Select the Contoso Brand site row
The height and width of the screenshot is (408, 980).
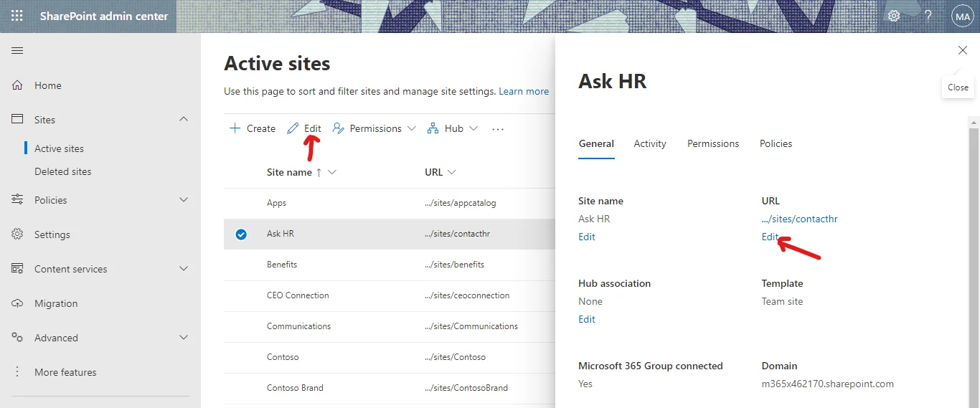(x=390, y=388)
